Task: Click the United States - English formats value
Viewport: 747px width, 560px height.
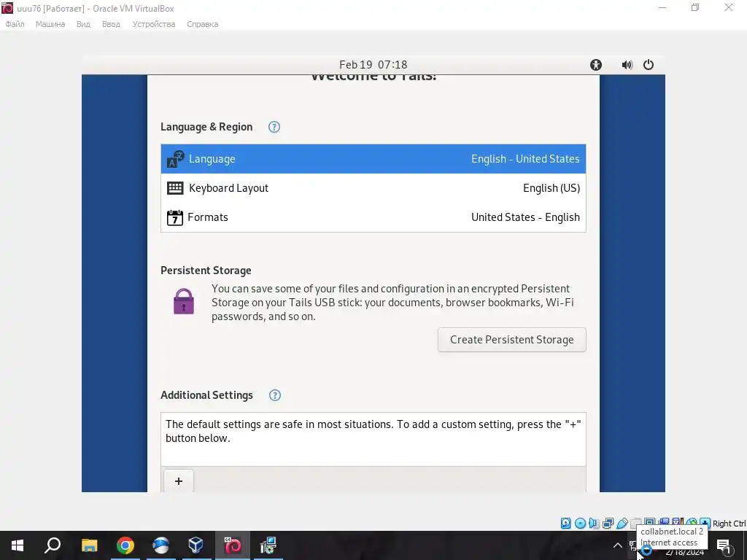Action: click(525, 217)
